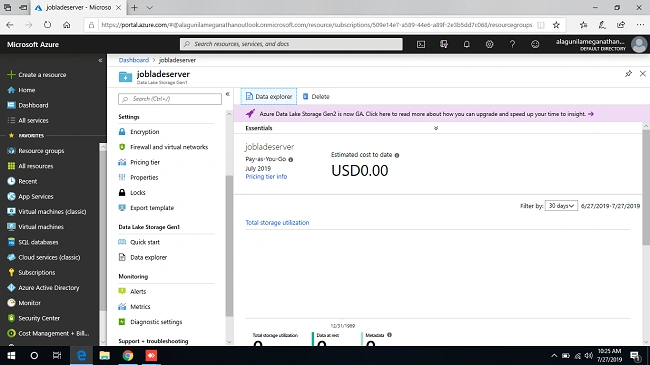650x365 pixels.
Task: Open Resource groups favorite
Action: (36, 151)
